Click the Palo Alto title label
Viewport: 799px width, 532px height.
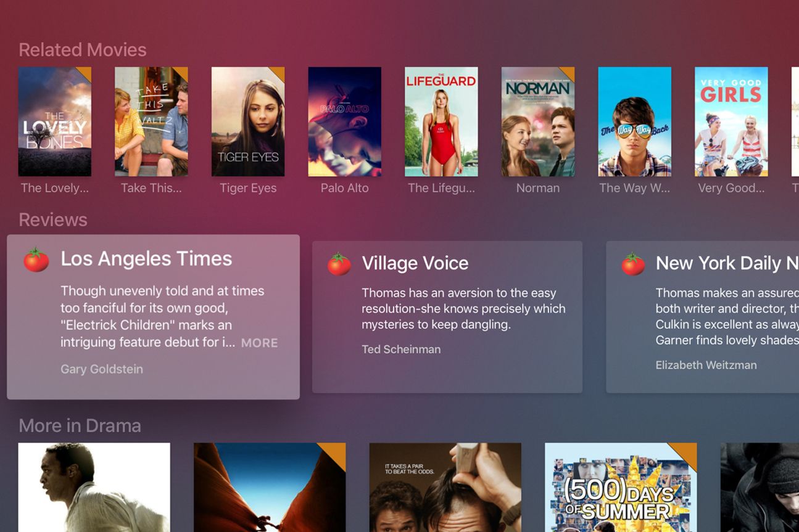pos(344,188)
